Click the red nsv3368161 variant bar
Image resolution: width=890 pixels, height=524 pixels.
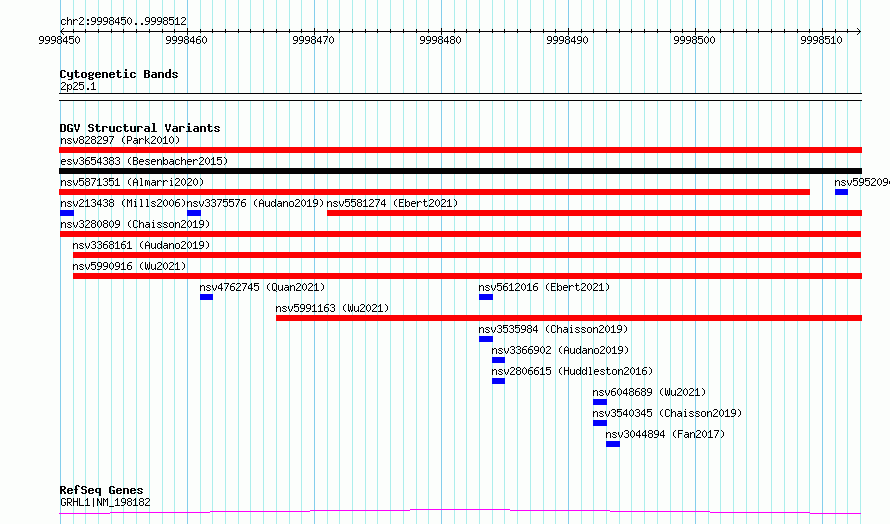pyautogui.click(x=467, y=255)
